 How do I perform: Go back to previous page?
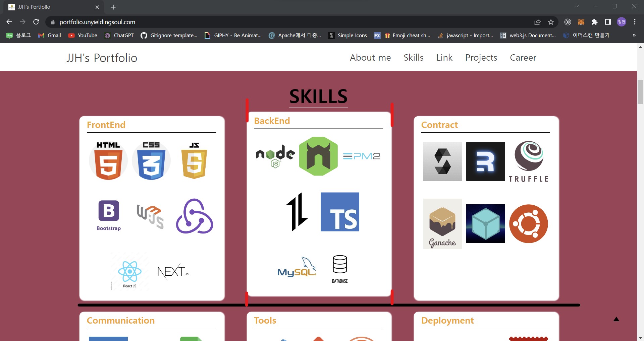click(9, 22)
